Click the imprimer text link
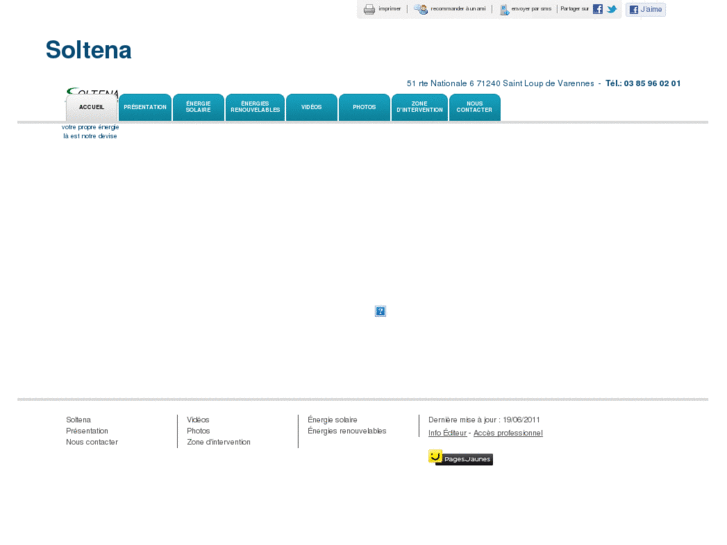 tap(389, 9)
